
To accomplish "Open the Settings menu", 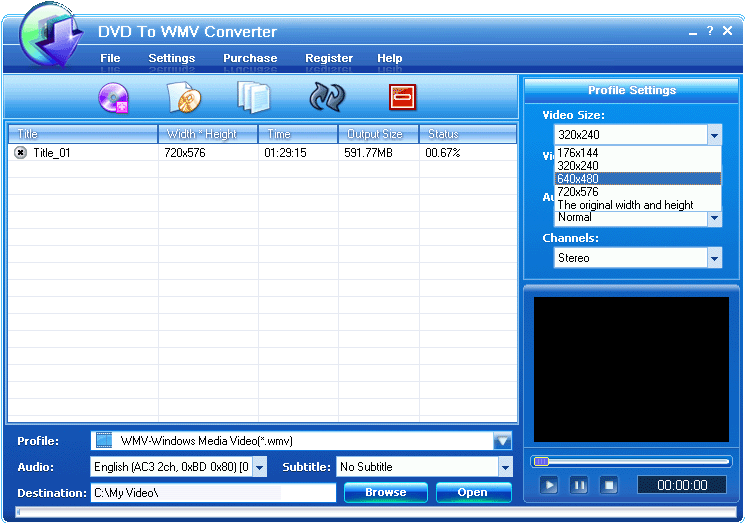I will [172, 58].
